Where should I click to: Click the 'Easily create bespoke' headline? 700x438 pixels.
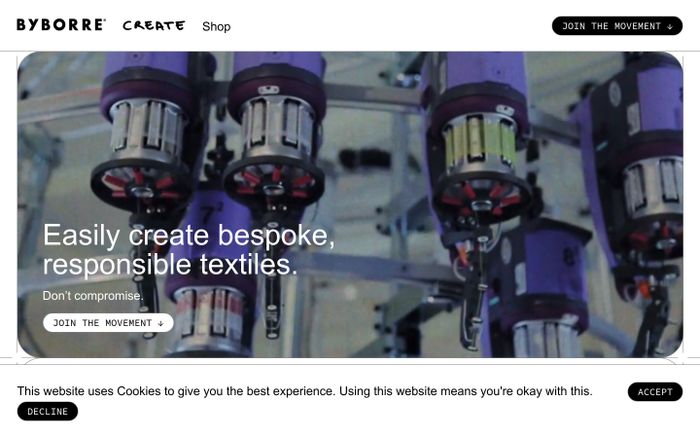point(188,235)
